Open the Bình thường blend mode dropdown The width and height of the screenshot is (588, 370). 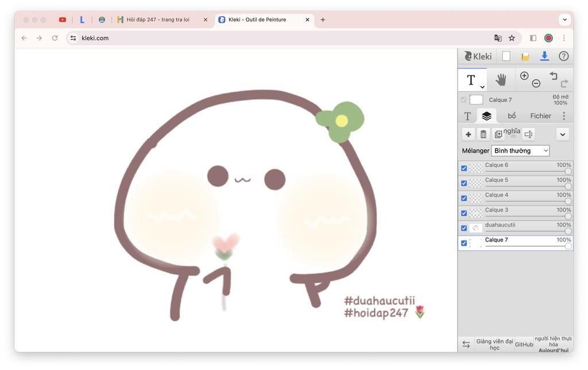pyautogui.click(x=520, y=150)
